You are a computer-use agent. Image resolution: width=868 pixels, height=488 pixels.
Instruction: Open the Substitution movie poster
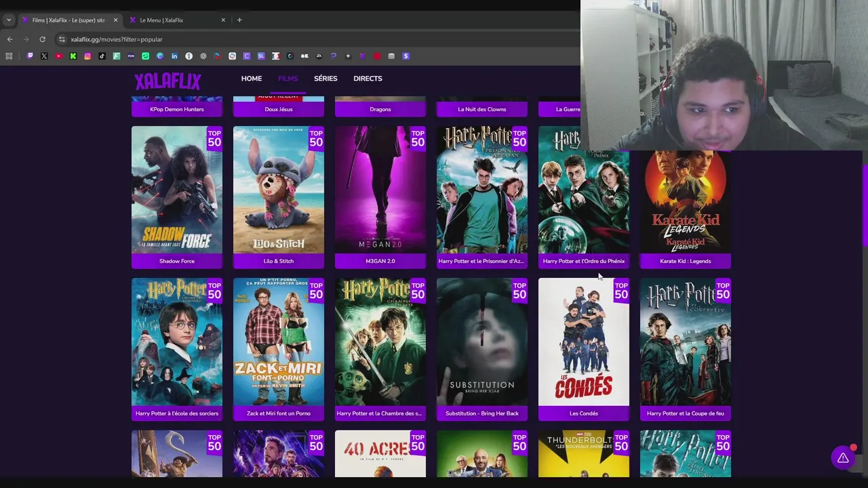pos(482,342)
